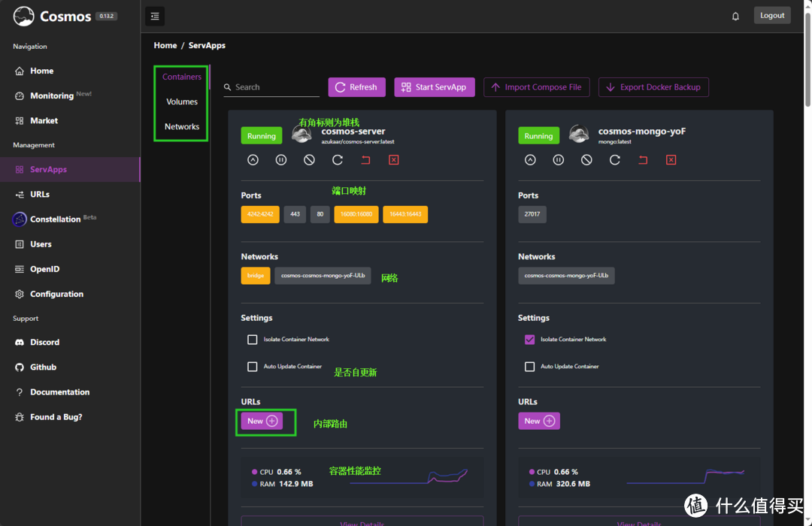This screenshot has height=526, width=812.
Task: Click the Cosmos logo icon
Action: 24,16
